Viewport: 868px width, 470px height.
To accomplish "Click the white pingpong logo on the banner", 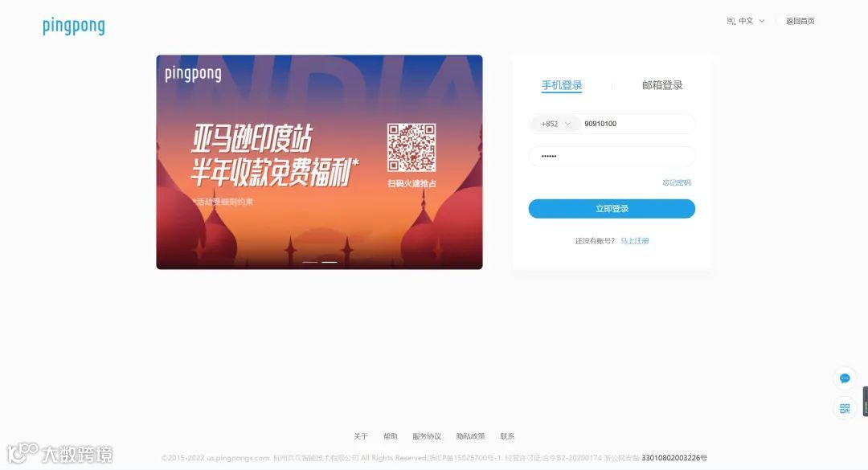I will [x=193, y=74].
